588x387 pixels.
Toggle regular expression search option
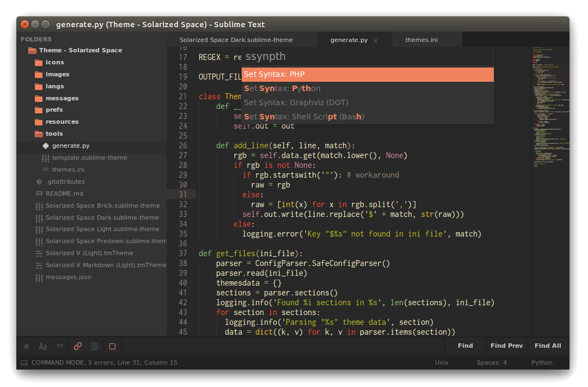[x=26, y=347]
